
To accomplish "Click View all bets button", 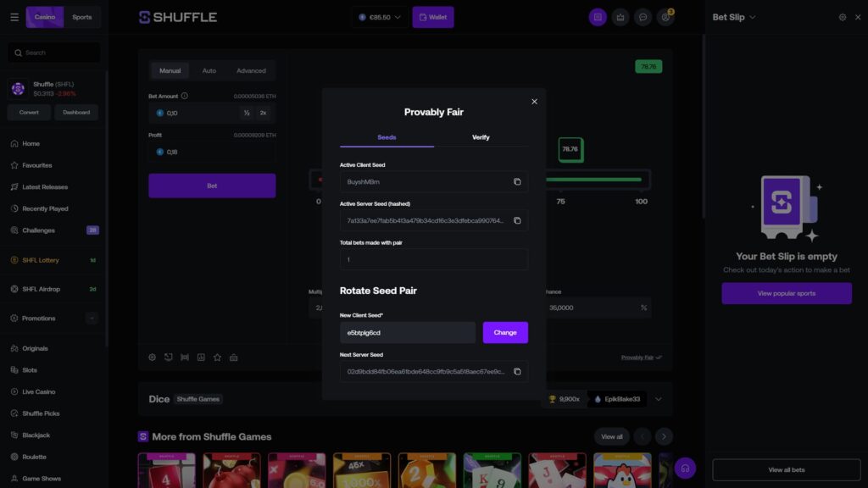I will coord(786,469).
